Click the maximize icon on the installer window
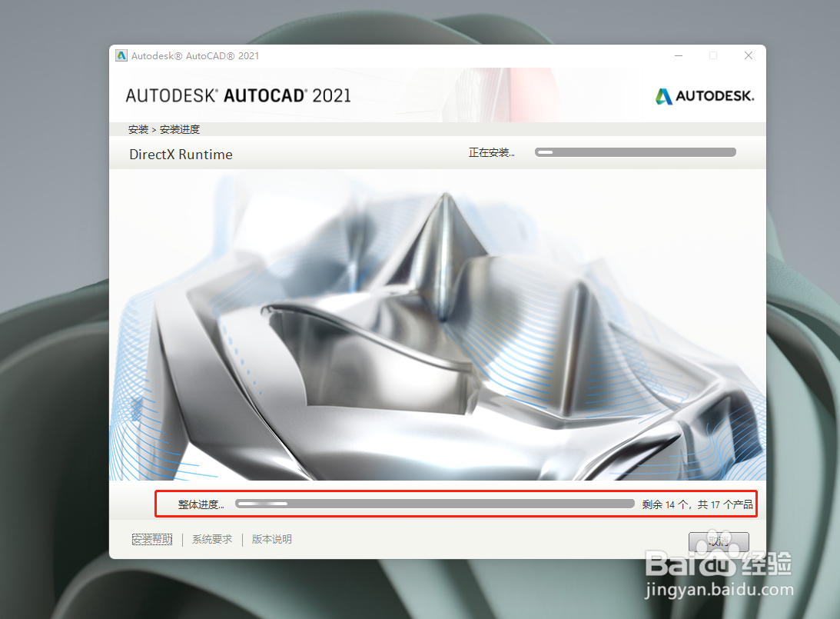The width and height of the screenshot is (840, 619). pos(713,55)
